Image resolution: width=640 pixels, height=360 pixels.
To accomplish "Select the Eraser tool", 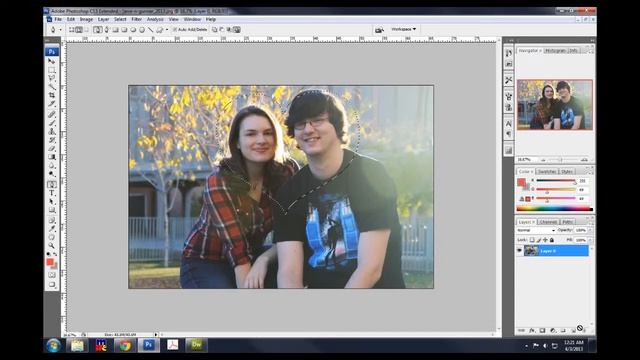I will (51, 149).
